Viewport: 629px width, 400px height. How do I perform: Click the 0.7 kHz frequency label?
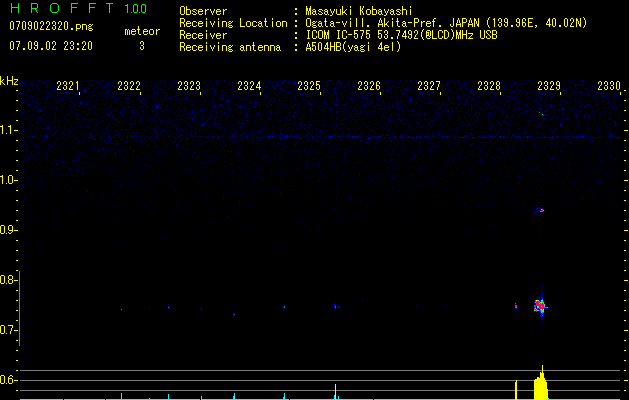click(x=8, y=330)
